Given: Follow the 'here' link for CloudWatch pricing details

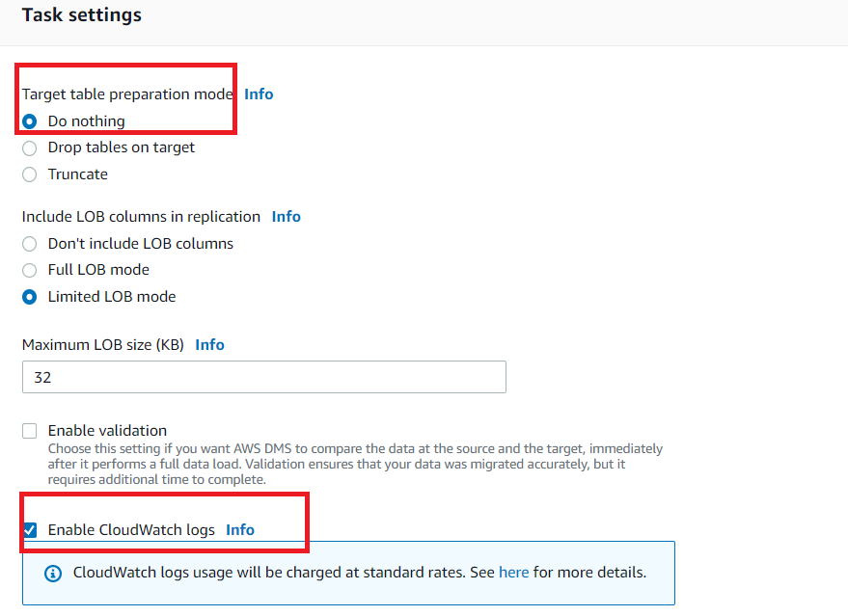Looking at the screenshot, I should click(514, 573).
